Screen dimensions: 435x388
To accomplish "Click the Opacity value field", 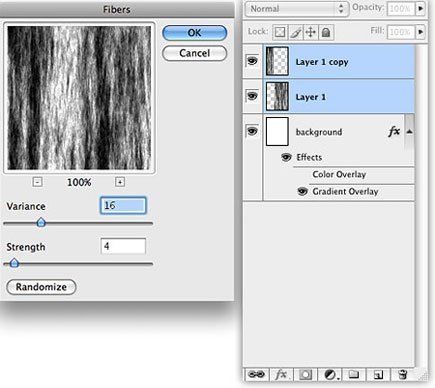I will pyautogui.click(x=401, y=8).
